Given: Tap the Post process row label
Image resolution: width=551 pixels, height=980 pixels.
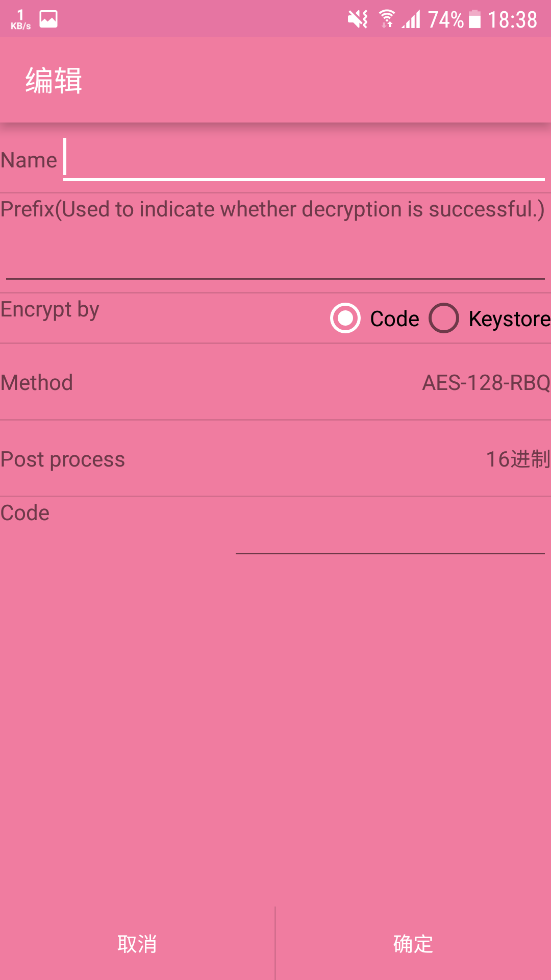Looking at the screenshot, I should [63, 459].
